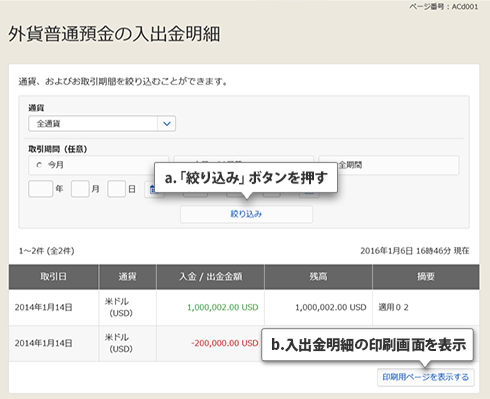
Task: Click the 適用０２ summary cell
Action: click(x=393, y=307)
